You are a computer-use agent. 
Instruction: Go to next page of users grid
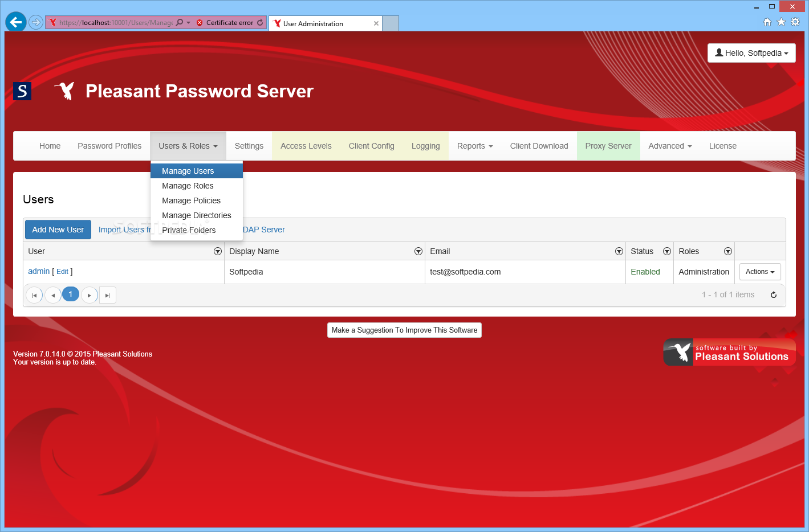click(x=90, y=295)
